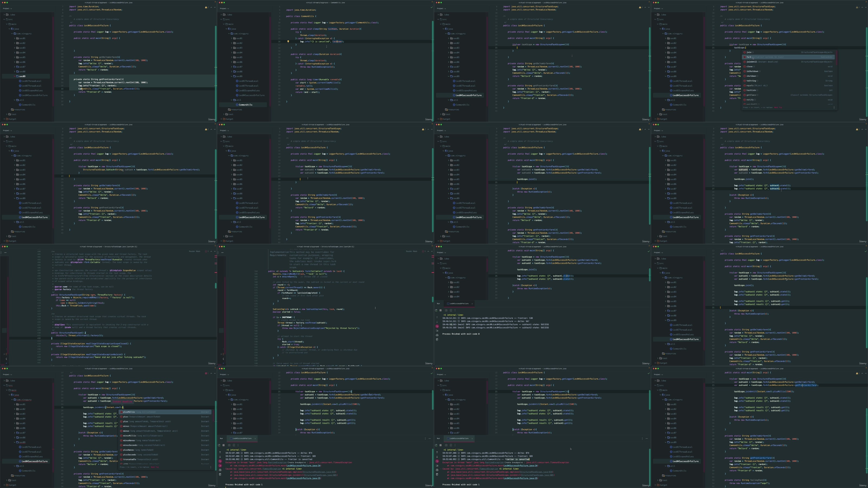
Task: Collapse util folder in the CommonUtils.java window
Action: (232, 100)
